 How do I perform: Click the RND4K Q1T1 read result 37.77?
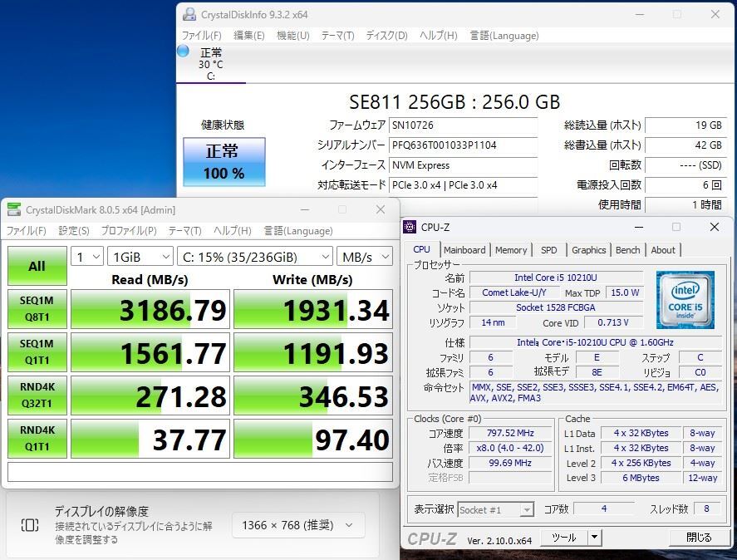pos(150,440)
